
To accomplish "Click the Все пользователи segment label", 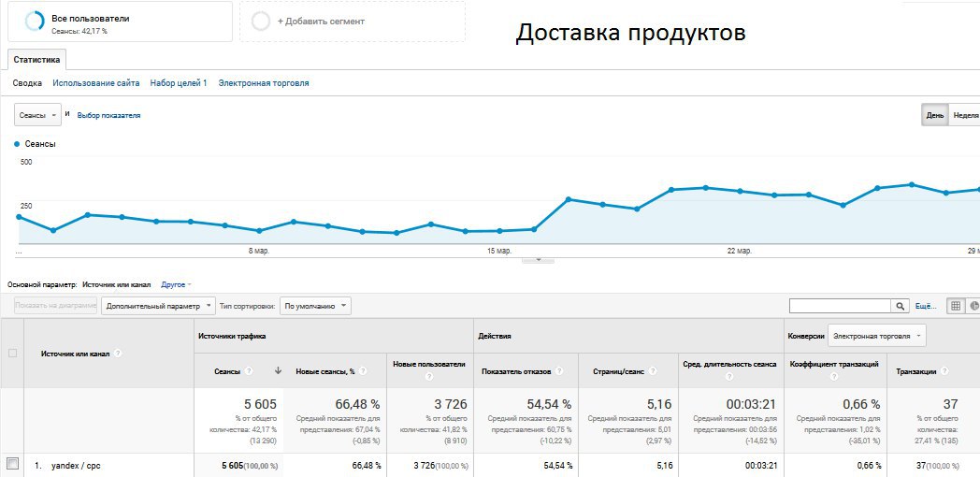I will click(x=91, y=19).
